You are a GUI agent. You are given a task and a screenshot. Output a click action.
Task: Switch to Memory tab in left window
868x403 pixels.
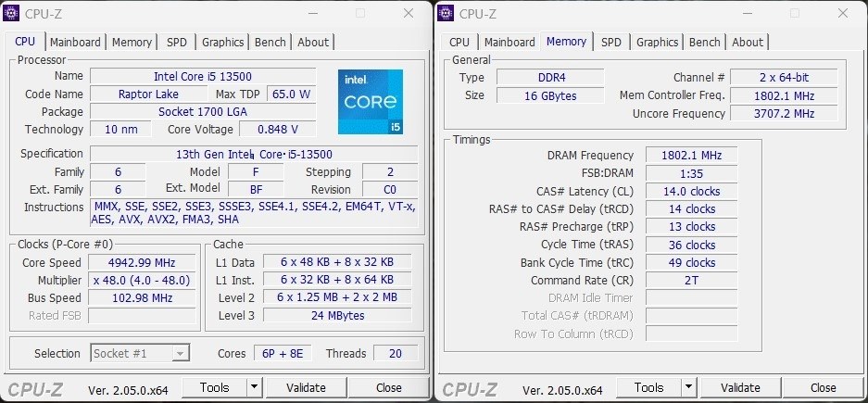[x=132, y=42]
